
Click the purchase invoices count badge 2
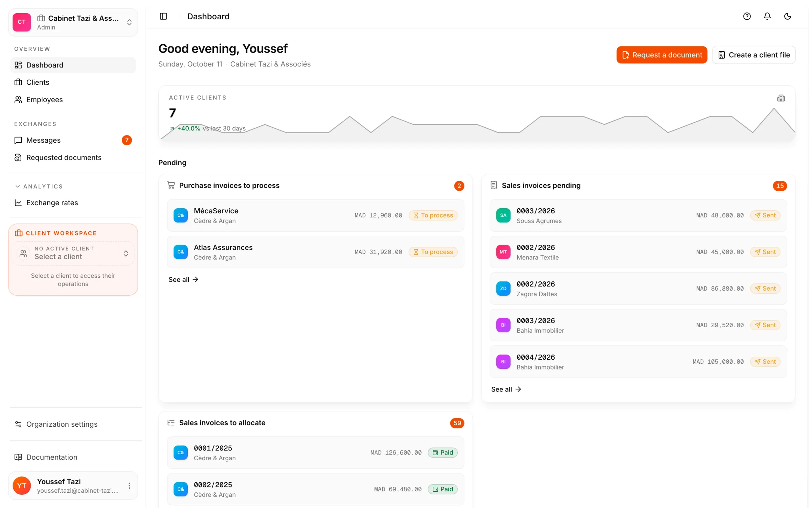(x=459, y=186)
